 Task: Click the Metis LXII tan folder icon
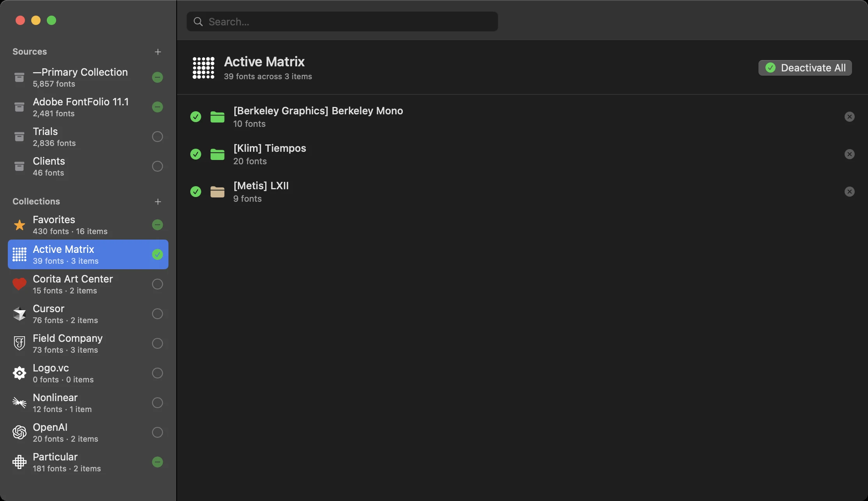pyautogui.click(x=217, y=192)
